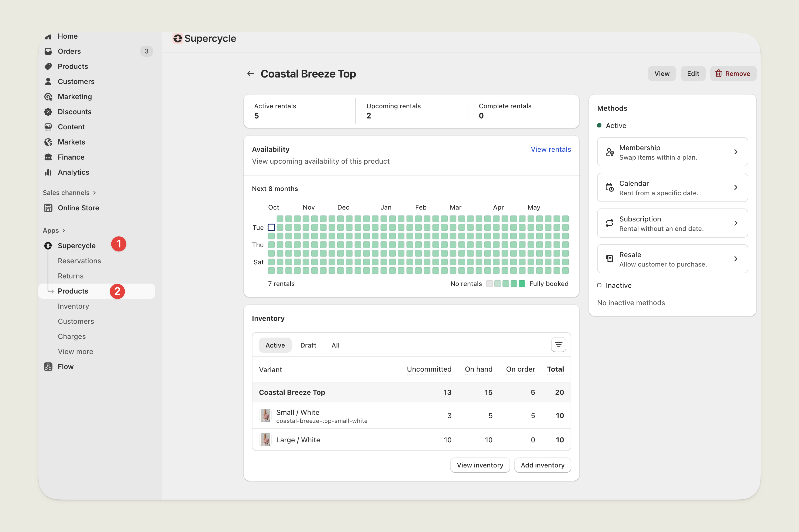The width and height of the screenshot is (799, 532).
Task: Switch to the All inventory tab
Action: pos(335,345)
